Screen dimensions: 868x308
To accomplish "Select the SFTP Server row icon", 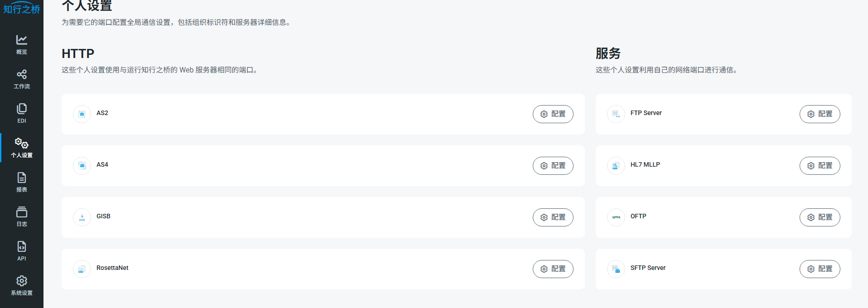I will click(x=616, y=269).
